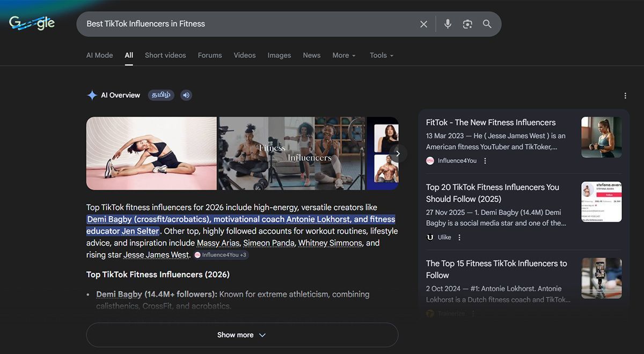Click the Google logo
Image resolution: width=644 pixels, height=354 pixels.
tap(32, 23)
